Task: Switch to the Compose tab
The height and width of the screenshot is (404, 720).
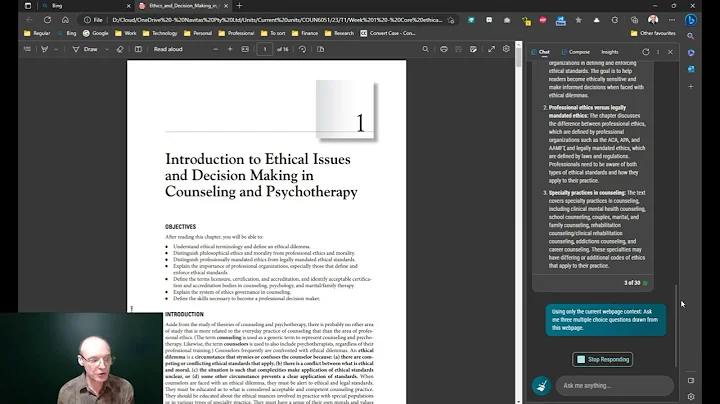Action: click(576, 52)
